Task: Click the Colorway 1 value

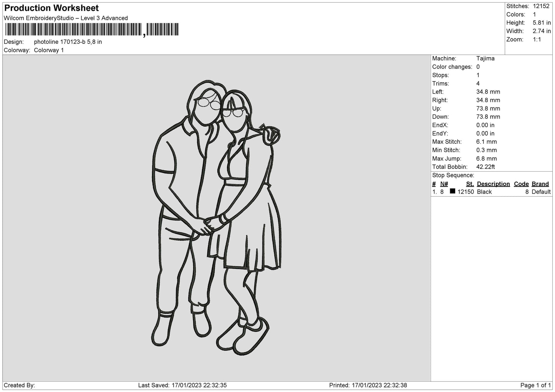Action: coord(49,50)
